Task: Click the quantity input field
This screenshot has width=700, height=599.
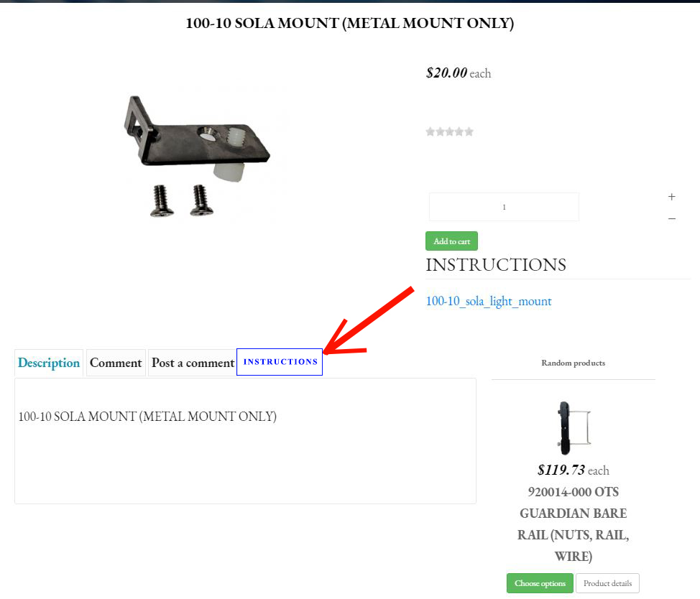Action: point(504,207)
